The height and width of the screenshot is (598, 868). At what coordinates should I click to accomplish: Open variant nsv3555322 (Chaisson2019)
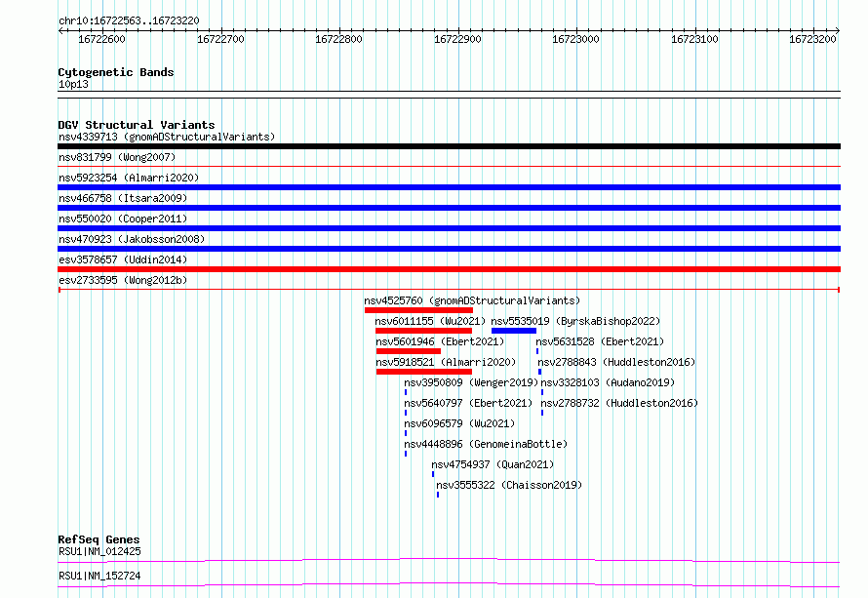click(x=509, y=485)
